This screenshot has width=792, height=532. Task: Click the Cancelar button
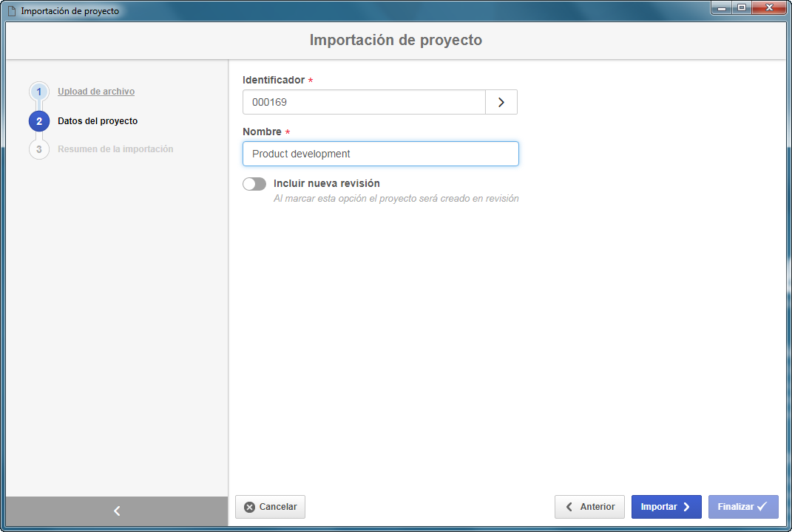click(270, 507)
